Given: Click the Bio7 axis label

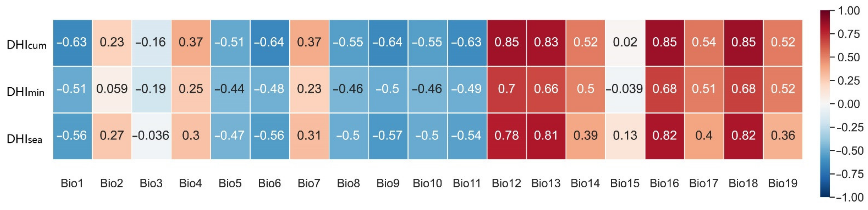Looking at the screenshot, I should click(309, 183).
